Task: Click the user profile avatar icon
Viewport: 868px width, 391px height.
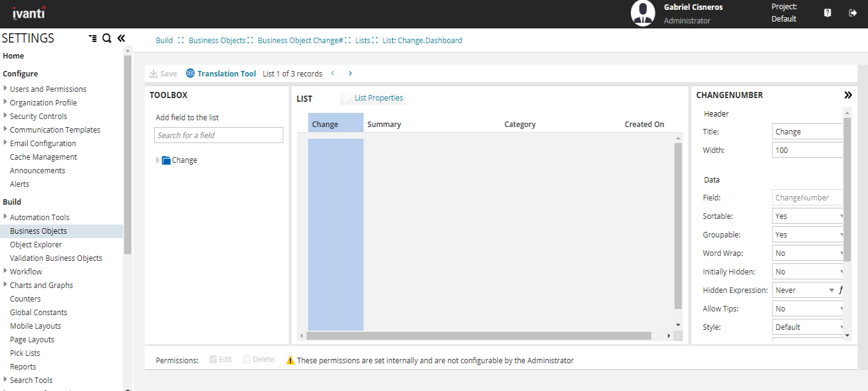Action: (643, 14)
